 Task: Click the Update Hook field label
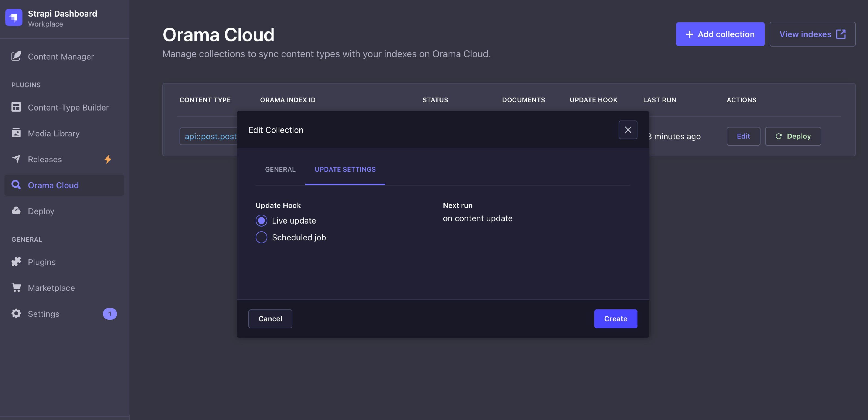[x=278, y=205]
